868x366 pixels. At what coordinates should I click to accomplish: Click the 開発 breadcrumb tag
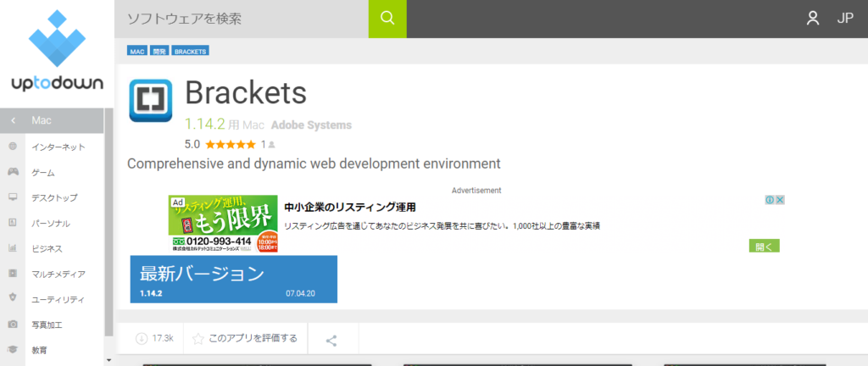pyautogui.click(x=159, y=52)
